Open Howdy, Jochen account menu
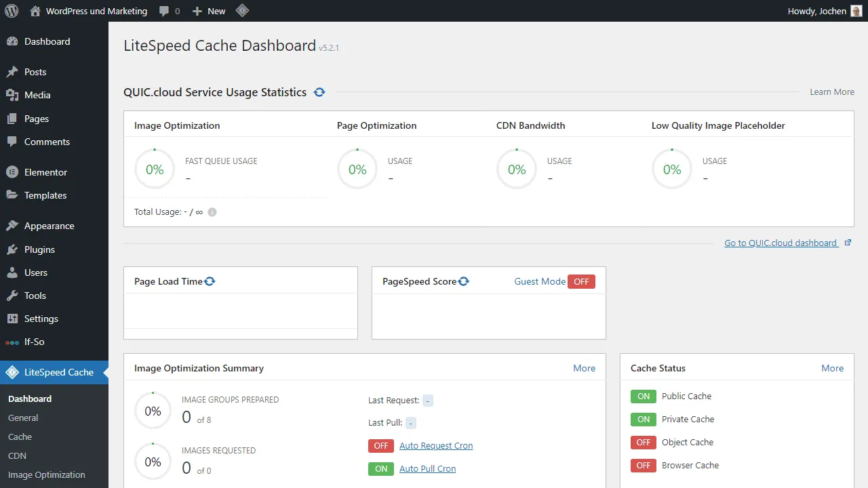Image resolution: width=868 pixels, height=488 pixels. pos(825,11)
